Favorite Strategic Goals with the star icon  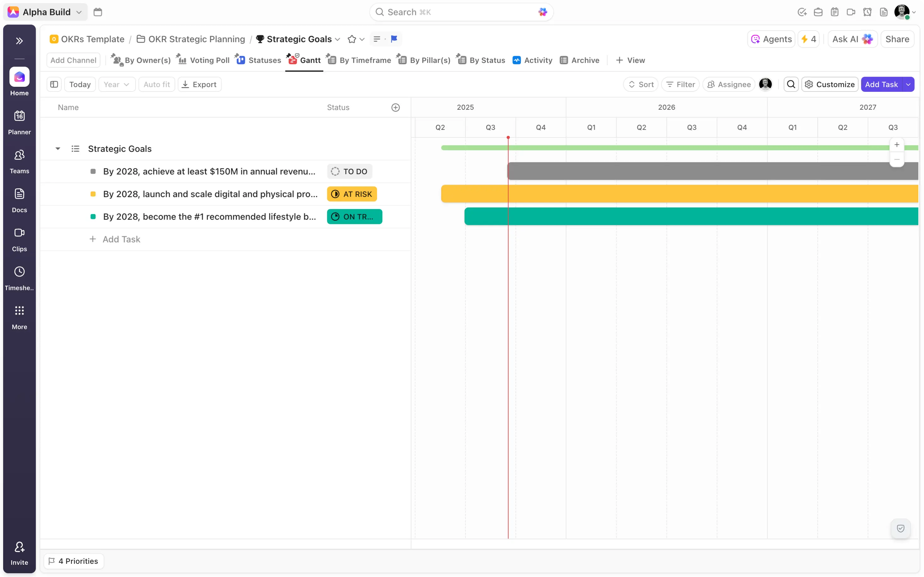tap(352, 39)
